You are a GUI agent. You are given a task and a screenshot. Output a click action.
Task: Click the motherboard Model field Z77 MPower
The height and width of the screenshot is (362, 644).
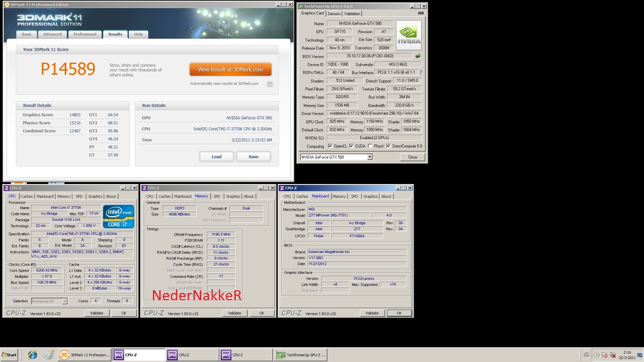tap(339, 215)
